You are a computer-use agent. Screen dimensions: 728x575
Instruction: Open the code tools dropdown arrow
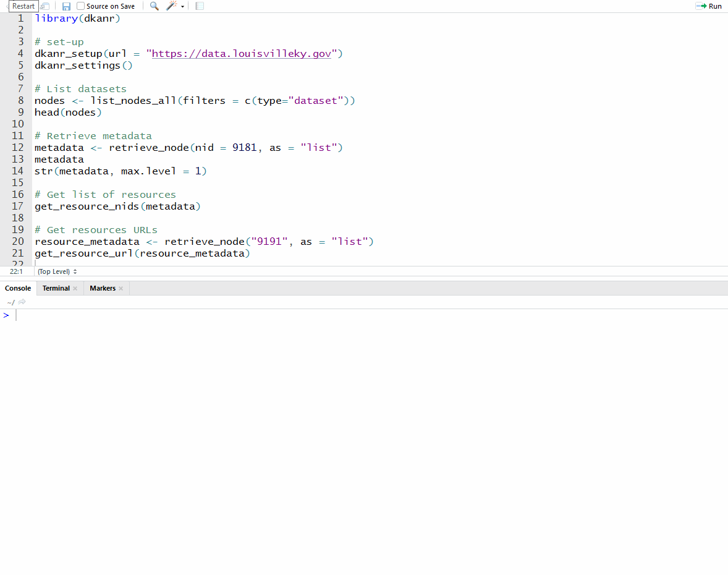coord(183,7)
